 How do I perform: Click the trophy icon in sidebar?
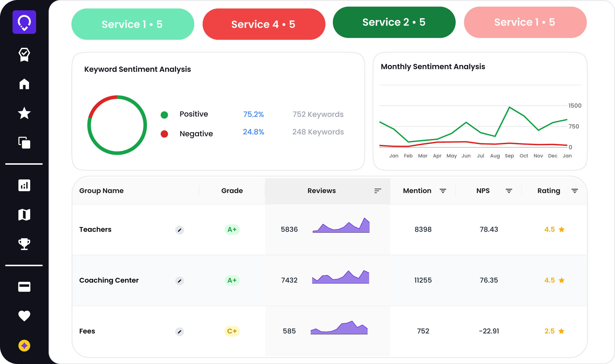pyautogui.click(x=24, y=244)
